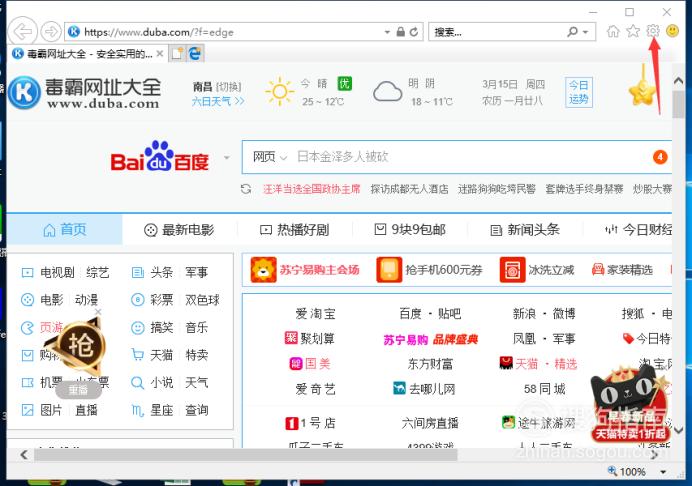Click the hot news 探访成都无人酒店
The width and height of the screenshot is (692, 486).
point(409,189)
